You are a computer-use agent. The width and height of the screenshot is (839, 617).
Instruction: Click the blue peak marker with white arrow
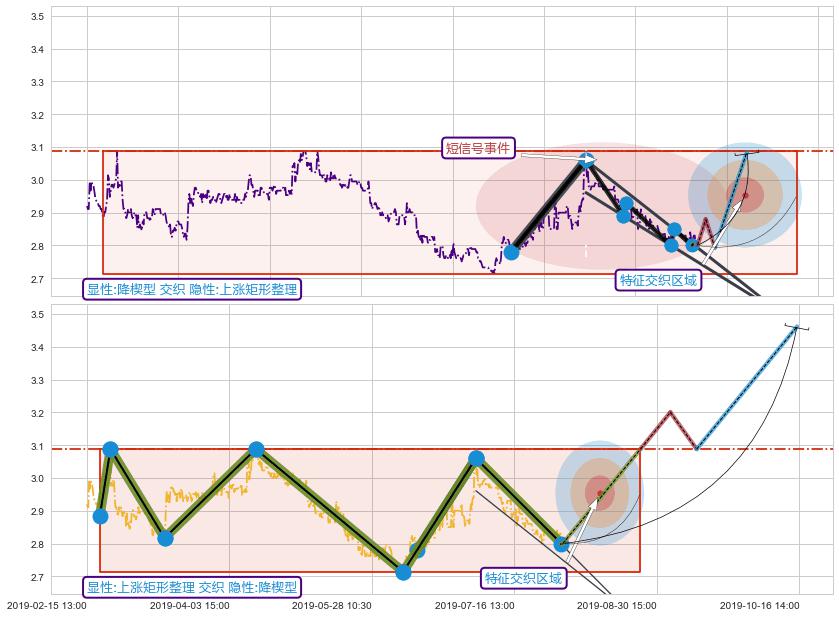click(586, 160)
